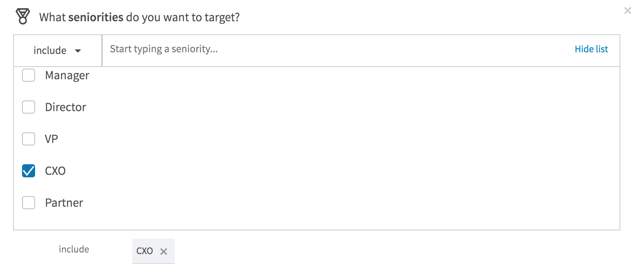The image size is (644, 277).
Task: Click the Manager label text
Action: pyautogui.click(x=67, y=76)
